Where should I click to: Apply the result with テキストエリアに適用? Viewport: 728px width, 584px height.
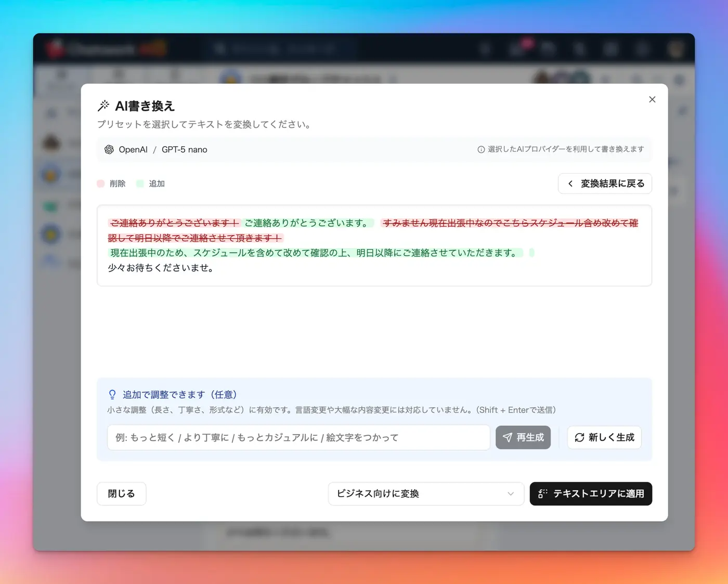click(x=591, y=494)
